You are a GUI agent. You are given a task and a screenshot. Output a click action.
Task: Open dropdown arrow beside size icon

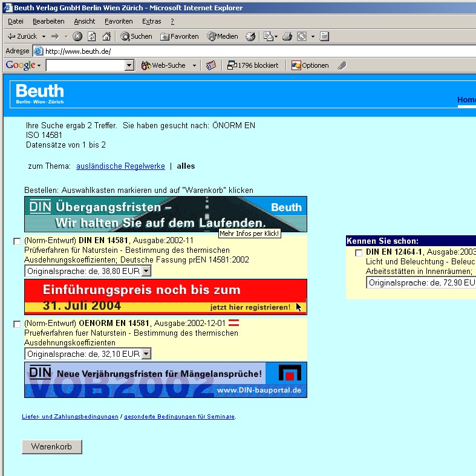[313, 36]
